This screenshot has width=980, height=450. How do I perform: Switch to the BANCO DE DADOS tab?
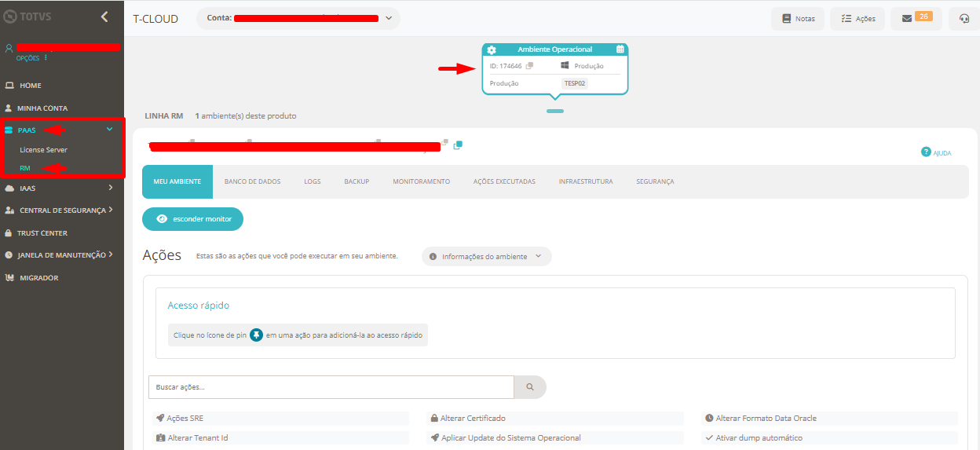(x=252, y=181)
